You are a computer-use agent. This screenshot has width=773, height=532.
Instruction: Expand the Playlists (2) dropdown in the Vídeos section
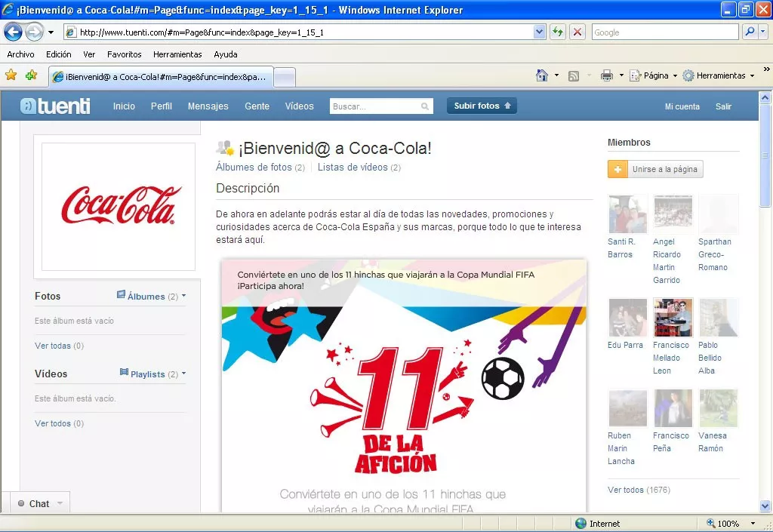tap(152, 374)
